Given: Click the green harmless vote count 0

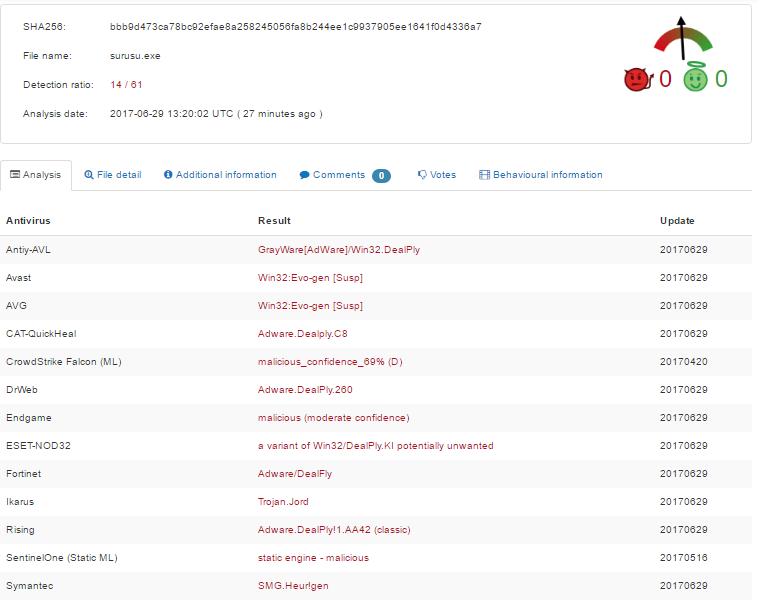Looking at the screenshot, I should (721, 79).
